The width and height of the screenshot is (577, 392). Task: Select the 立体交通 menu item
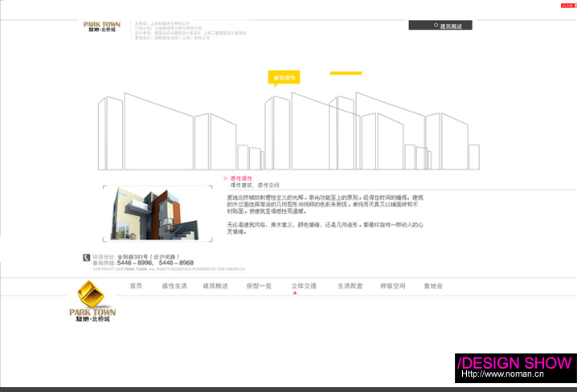point(303,286)
